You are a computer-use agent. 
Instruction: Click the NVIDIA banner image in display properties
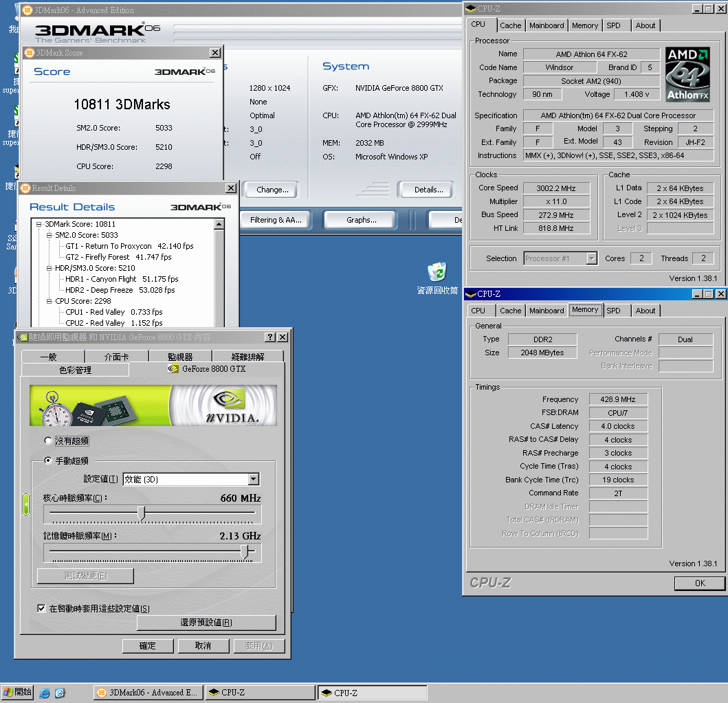(153, 405)
